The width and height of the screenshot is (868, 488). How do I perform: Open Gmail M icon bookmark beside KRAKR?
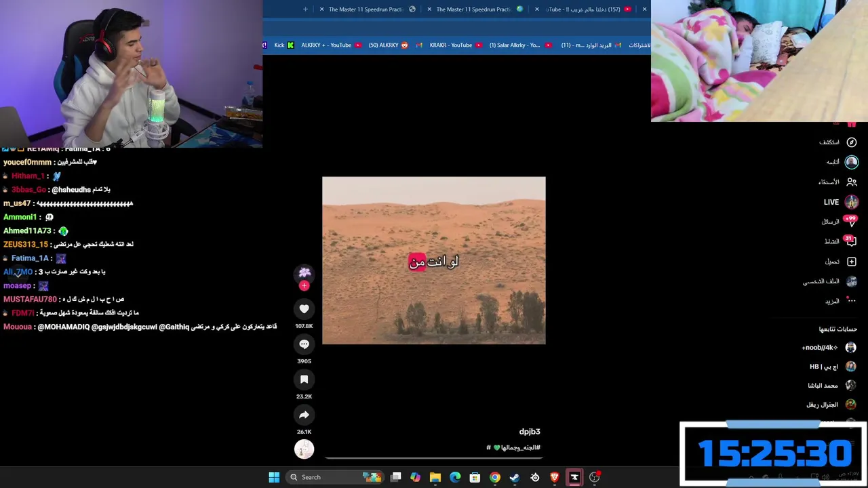click(x=419, y=45)
